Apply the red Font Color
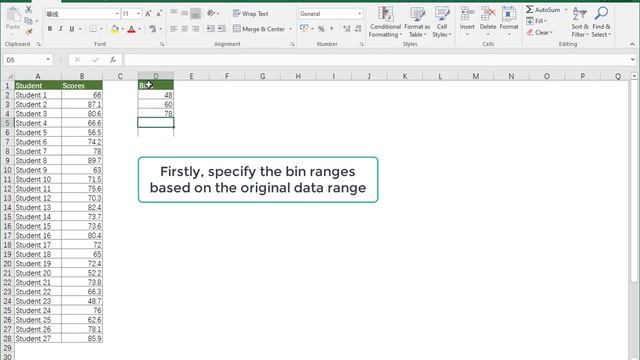 click(x=131, y=29)
